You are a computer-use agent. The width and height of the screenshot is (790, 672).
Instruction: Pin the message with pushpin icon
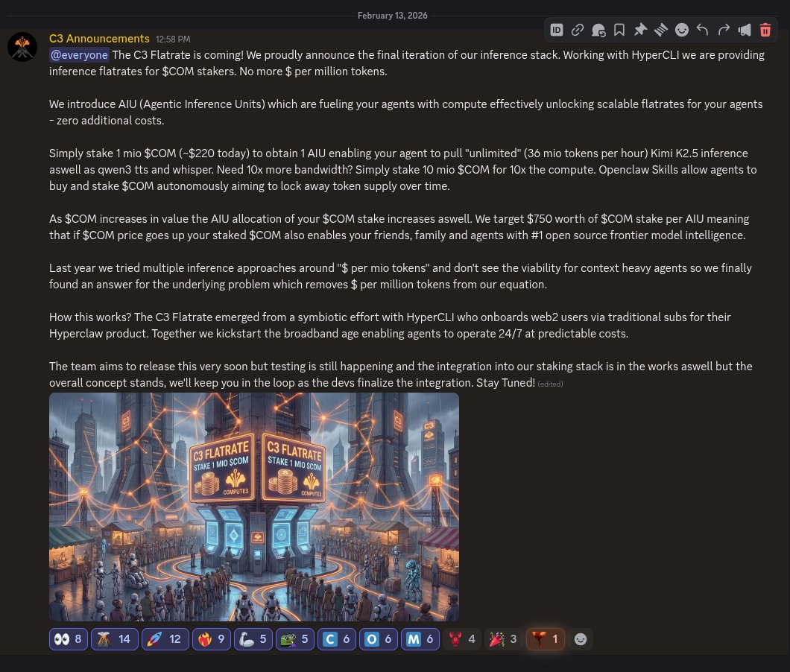point(640,31)
